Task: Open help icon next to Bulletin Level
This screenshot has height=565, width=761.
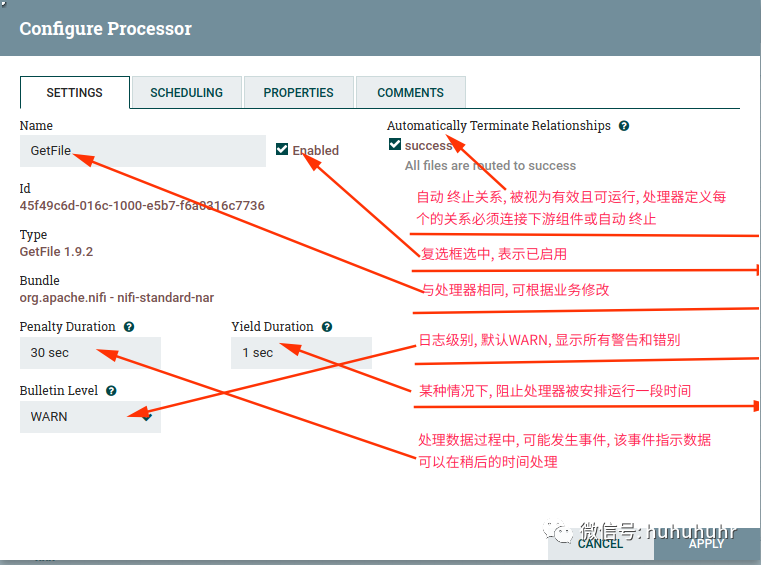Action: tap(111, 391)
